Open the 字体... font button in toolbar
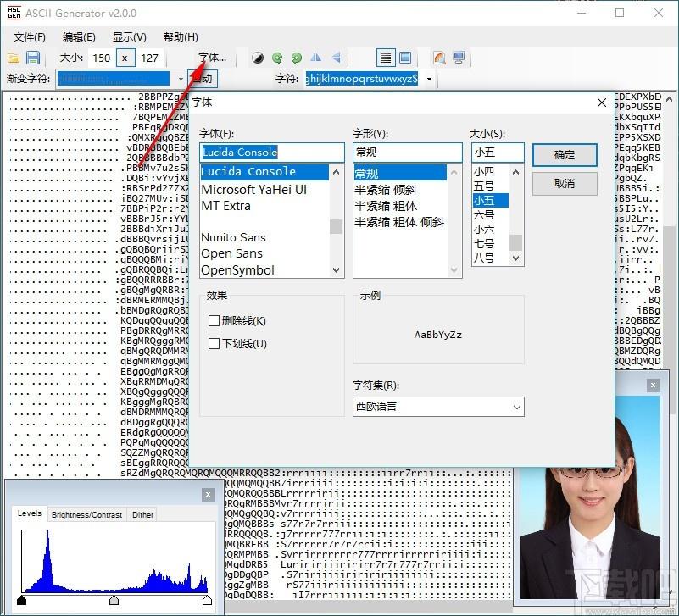This screenshot has height=616, width=679. coord(212,58)
